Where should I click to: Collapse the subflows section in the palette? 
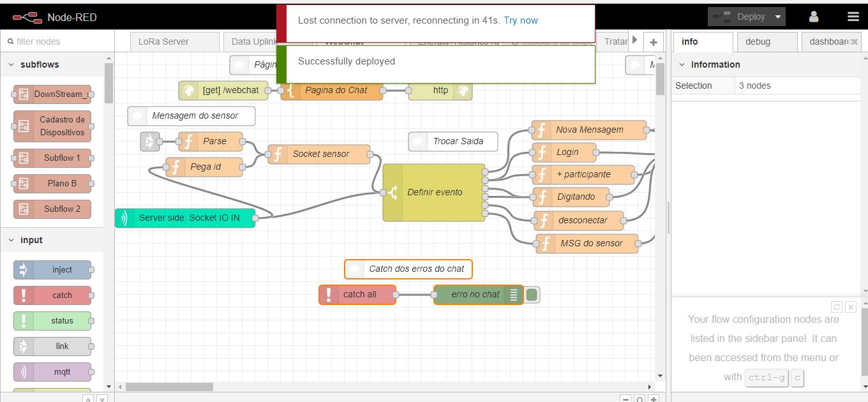[x=10, y=64]
